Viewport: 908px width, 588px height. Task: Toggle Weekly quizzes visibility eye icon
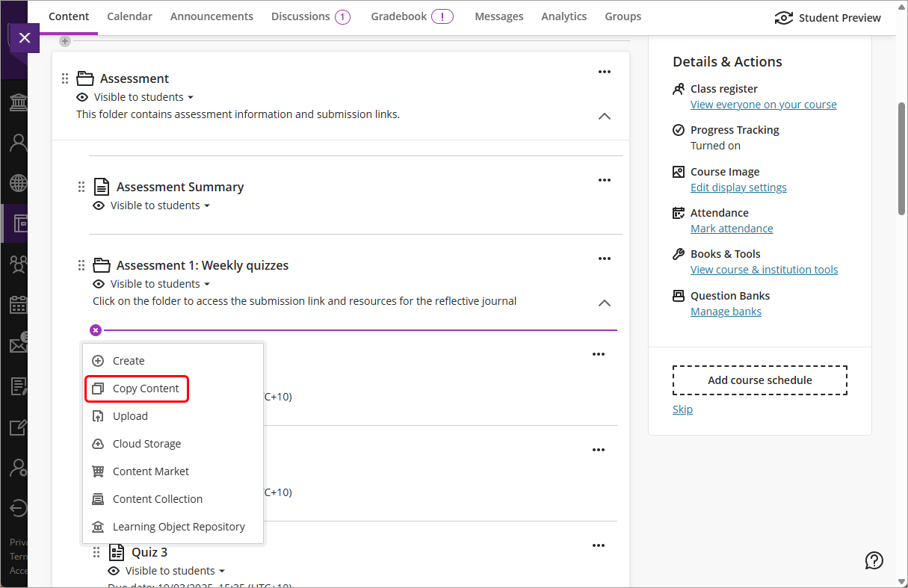tap(99, 284)
